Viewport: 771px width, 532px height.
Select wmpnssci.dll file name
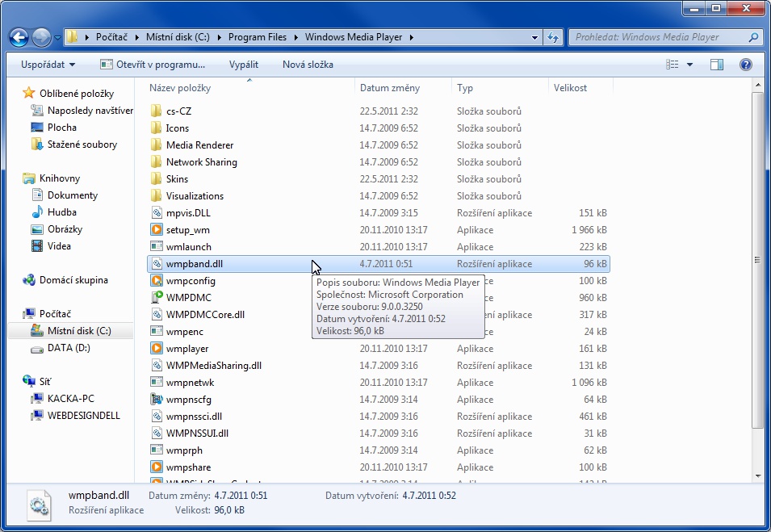194,417
